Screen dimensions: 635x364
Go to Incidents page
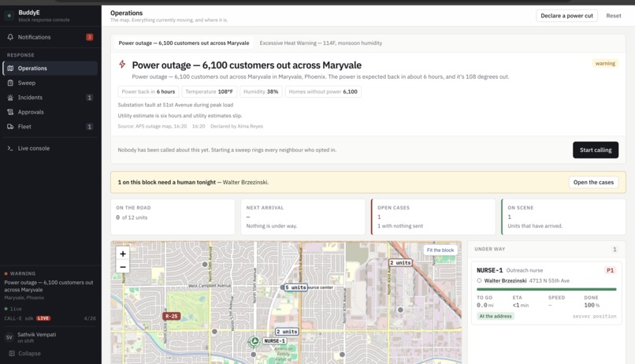pyautogui.click(x=50, y=97)
